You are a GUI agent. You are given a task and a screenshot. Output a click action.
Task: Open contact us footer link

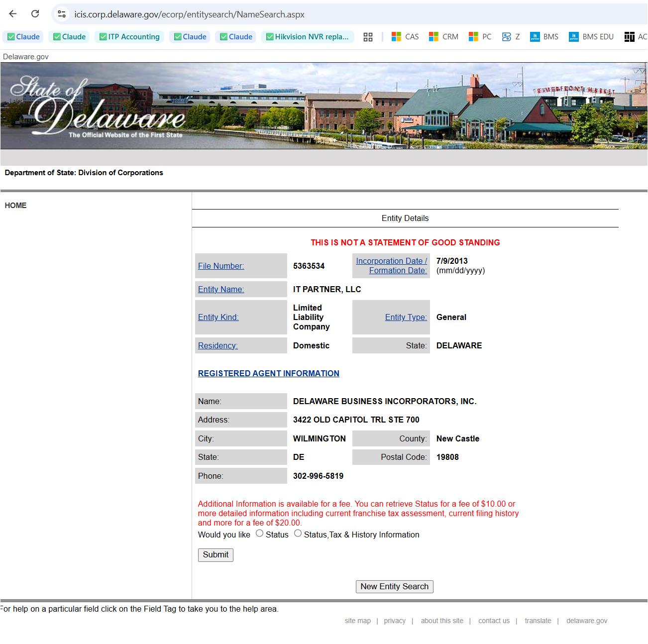(494, 621)
